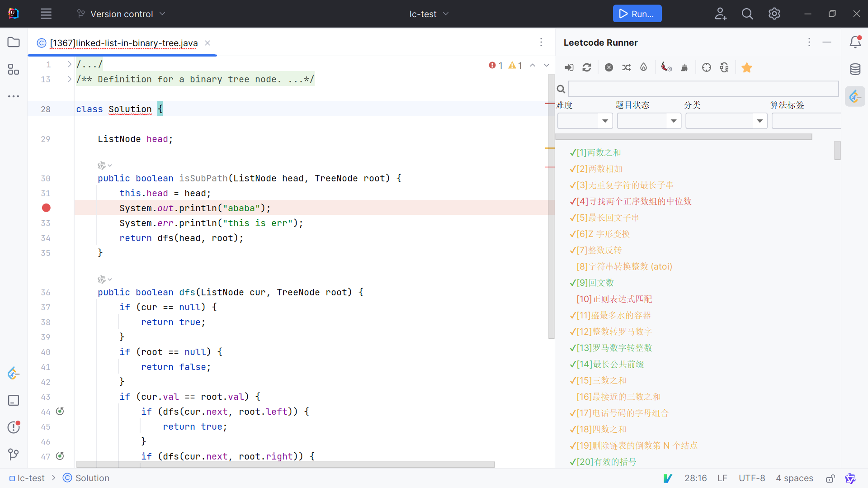Image resolution: width=868 pixels, height=488 pixels.
Task: Open the 题目状态 status dropdown
Action: [x=649, y=121]
